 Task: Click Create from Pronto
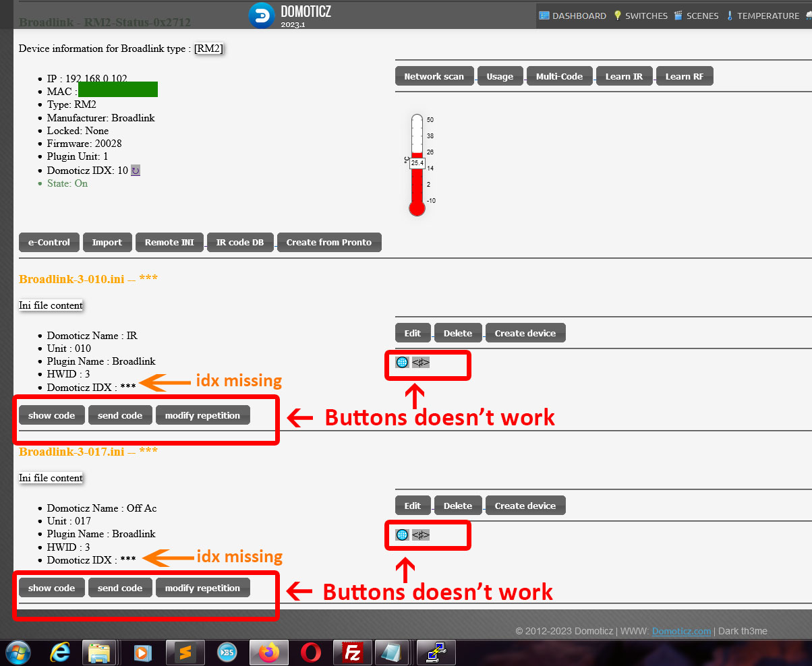coord(329,242)
